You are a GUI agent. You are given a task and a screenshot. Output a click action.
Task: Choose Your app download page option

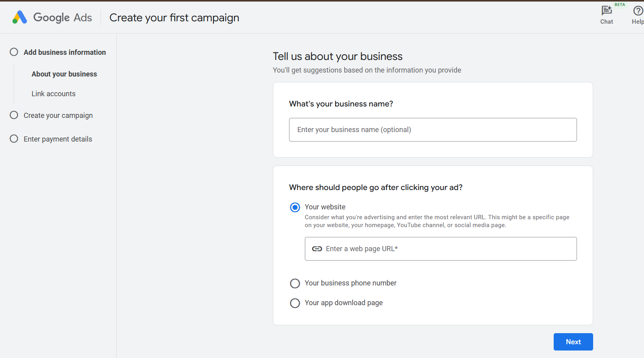(x=295, y=303)
